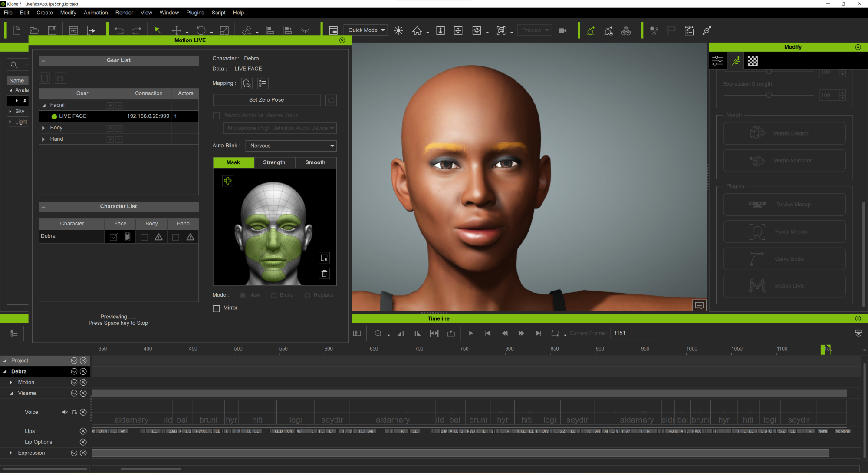Click the timeline zoom out magnifier icon
The height and width of the screenshot is (473, 868).
[x=378, y=333]
